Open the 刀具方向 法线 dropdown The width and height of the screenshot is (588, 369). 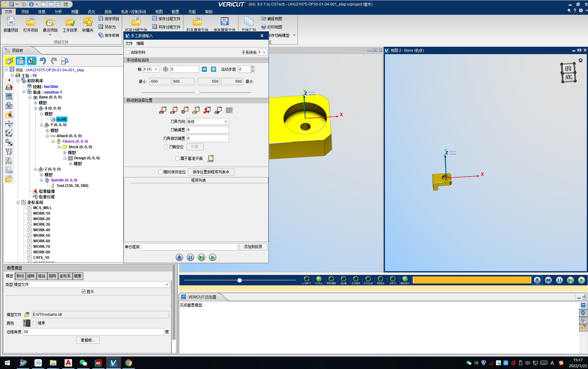point(208,121)
